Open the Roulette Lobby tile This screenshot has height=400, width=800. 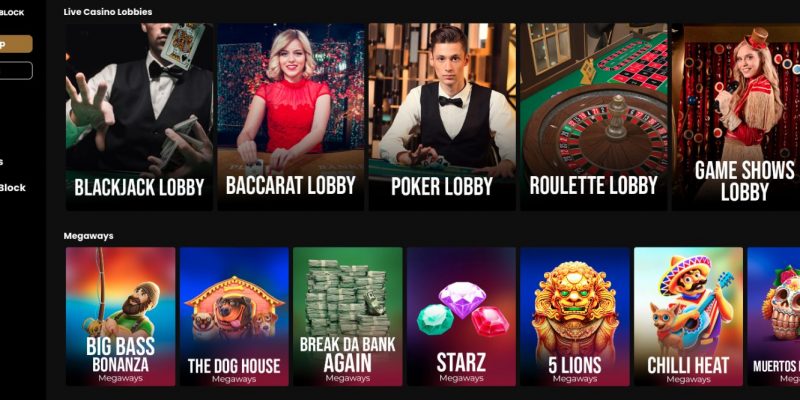pyautogui.click(x=594, y=116)
